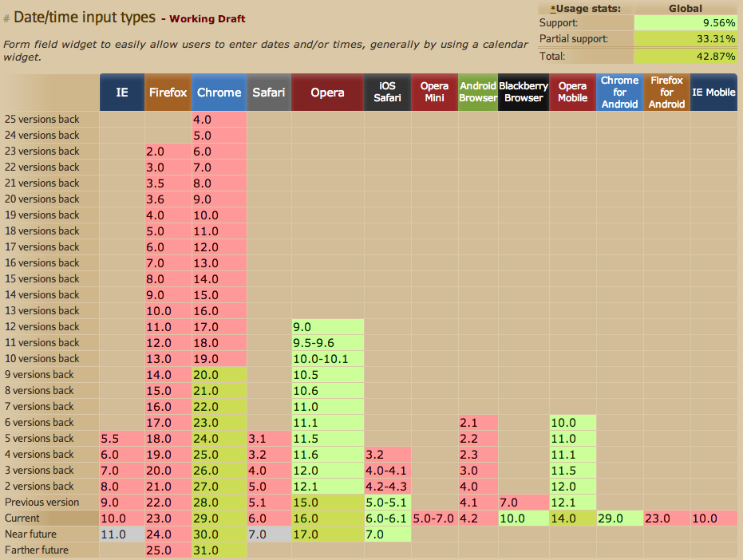Image resolution: width=743 pixels, height=560 pixels.
Task: Click the Firefox column header
Action: [x=168, y=92]
